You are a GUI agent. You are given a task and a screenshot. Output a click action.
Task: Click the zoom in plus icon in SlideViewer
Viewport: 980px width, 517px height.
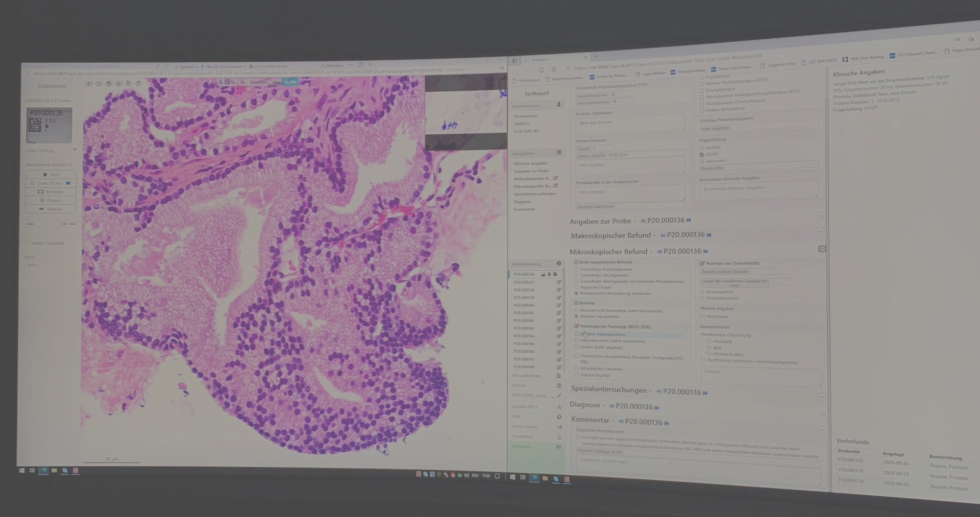(89, 83)
